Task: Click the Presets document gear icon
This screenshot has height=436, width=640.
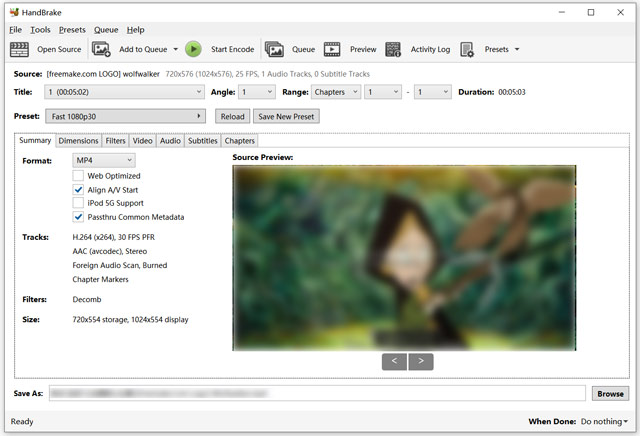Action: point(467,49)
